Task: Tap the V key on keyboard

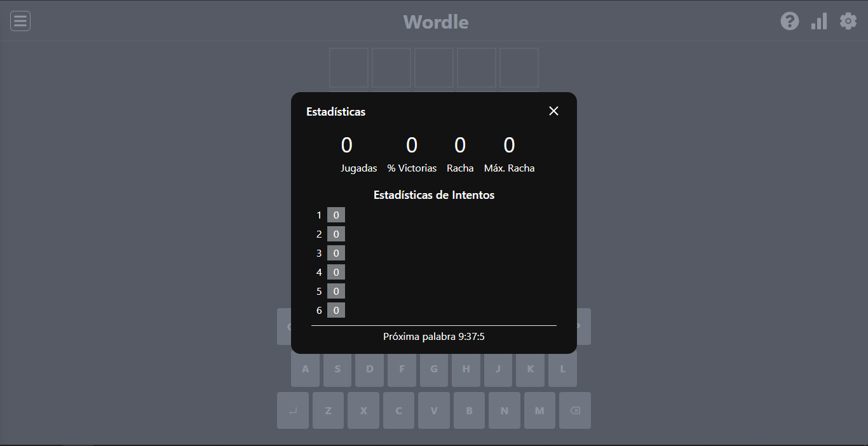Action: [x=434, y=410]
